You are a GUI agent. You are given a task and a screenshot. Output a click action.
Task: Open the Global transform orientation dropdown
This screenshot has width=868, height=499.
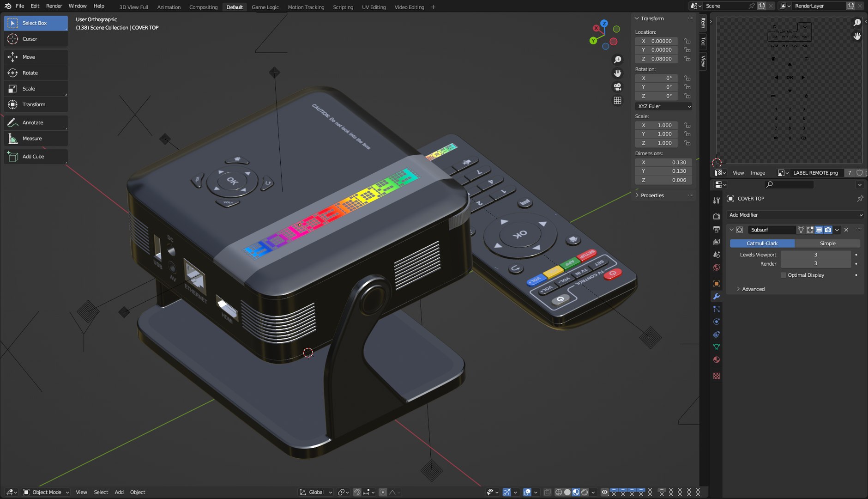click(316, 492)
